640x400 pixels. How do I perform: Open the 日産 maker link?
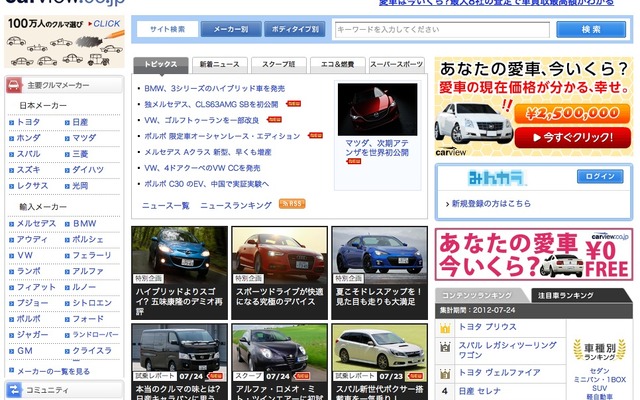point(80,122)
